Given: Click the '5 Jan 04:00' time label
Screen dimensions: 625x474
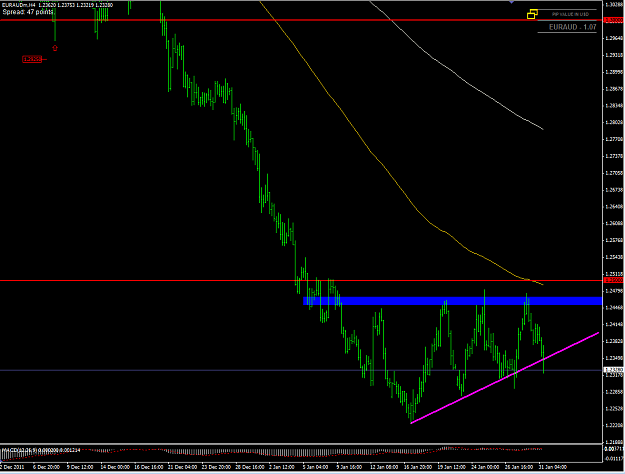Looking at the screenshot, I should tap(315, 467).
